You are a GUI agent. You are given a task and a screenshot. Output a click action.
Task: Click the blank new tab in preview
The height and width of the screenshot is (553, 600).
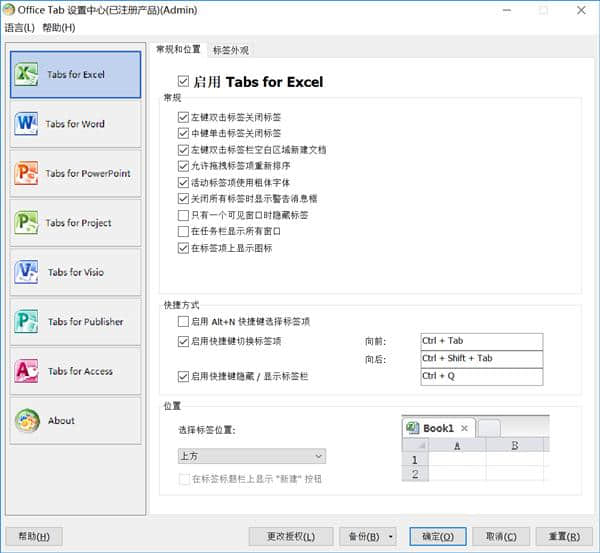489,428
